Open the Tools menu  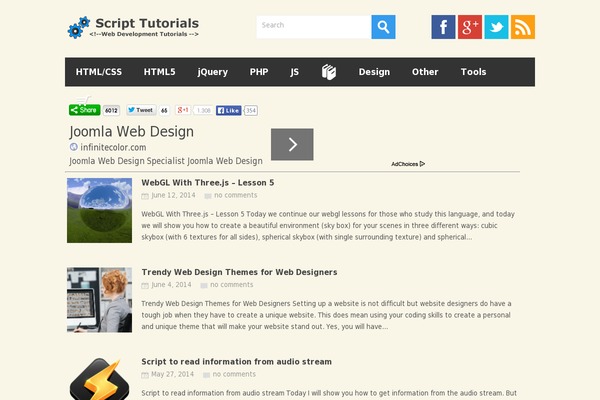tap(473, 72)
